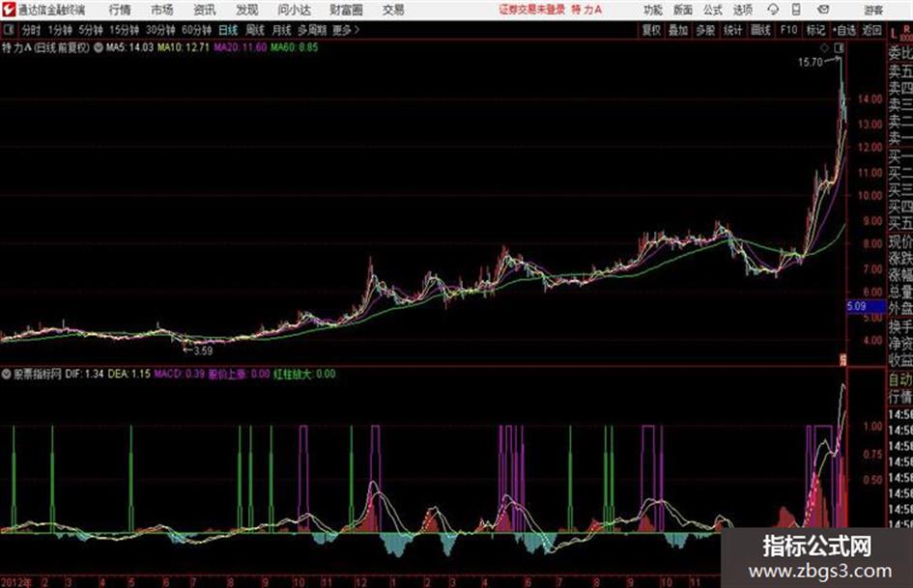Open the 财富圈 menu
The image size is (913, 588).
click(x=346, y=10)
